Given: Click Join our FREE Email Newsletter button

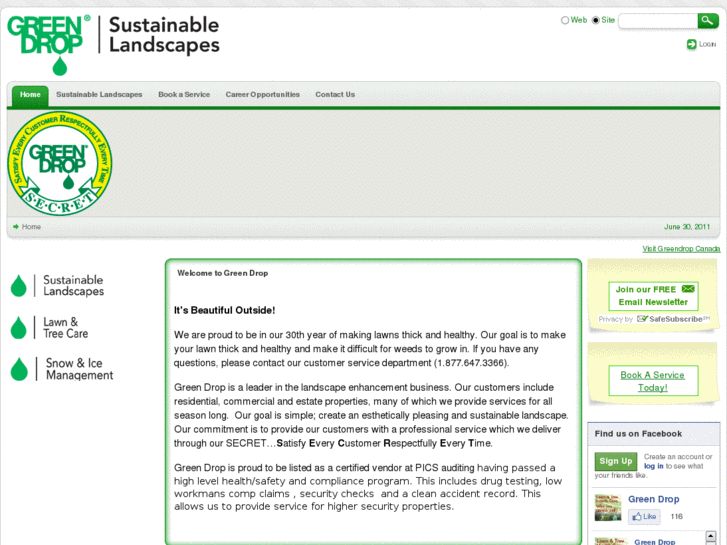Looking at the screenshot, I should click(x=653, y=296).
